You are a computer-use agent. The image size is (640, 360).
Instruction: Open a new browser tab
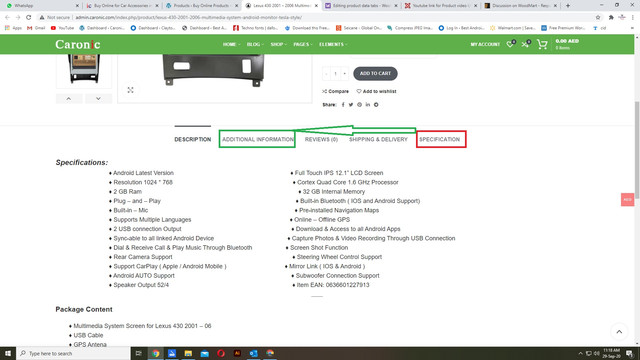click(x=568, y=6)
